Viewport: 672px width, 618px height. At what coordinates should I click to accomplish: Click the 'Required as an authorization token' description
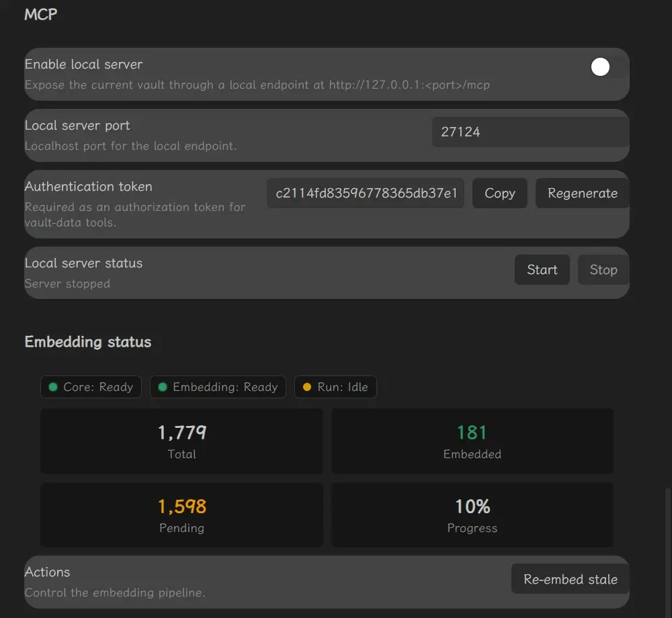tap(135, 214)
